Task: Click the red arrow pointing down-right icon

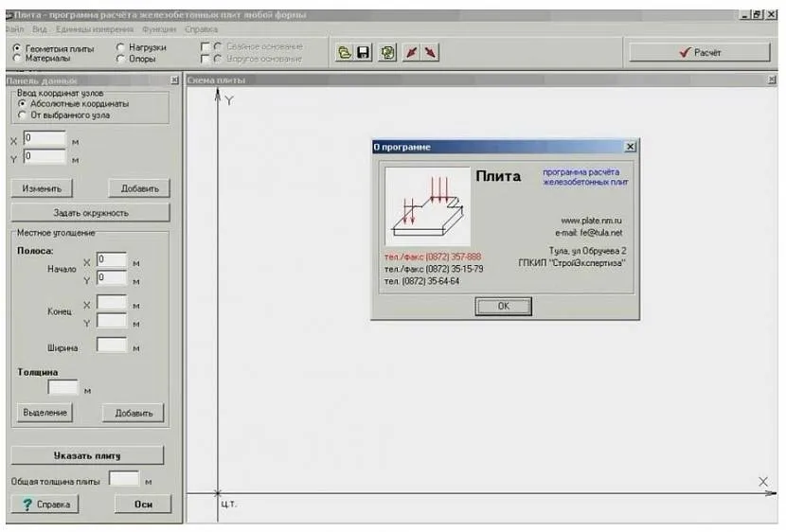Action: (431, 54)
